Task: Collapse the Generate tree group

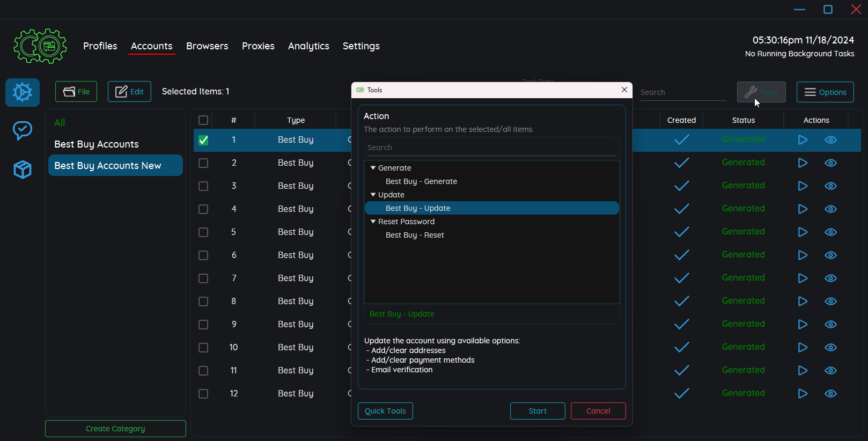Action: click(x=373, y=168)
